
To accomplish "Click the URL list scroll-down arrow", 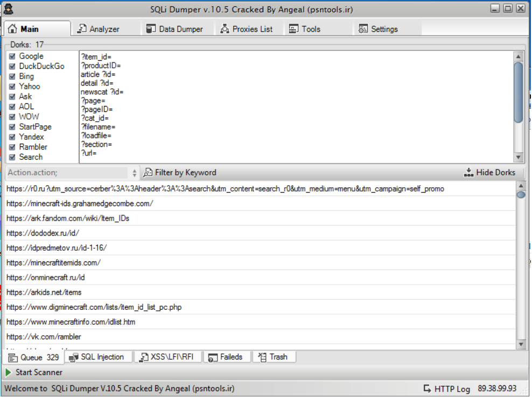I will [521, 344].
